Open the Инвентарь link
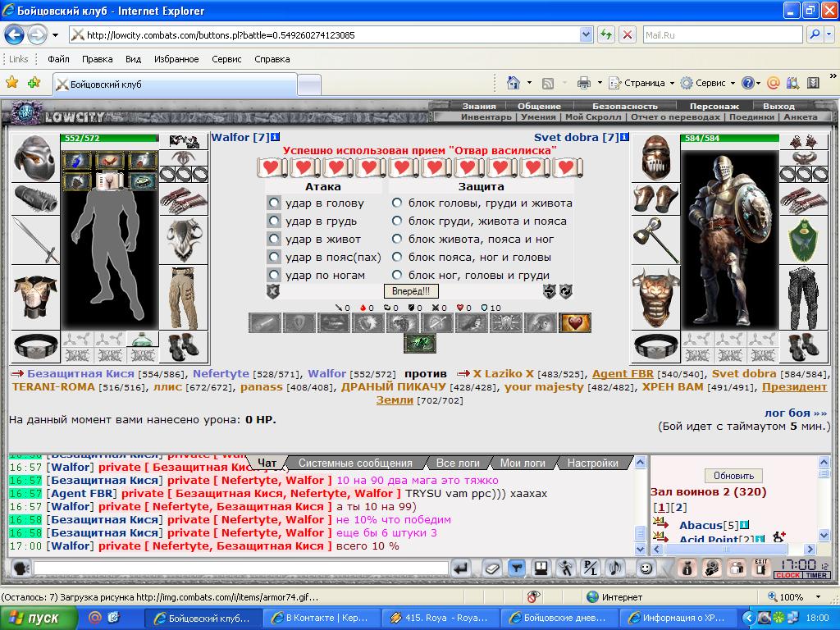Viewport: 840px width, 630px height. pos(486,116)
